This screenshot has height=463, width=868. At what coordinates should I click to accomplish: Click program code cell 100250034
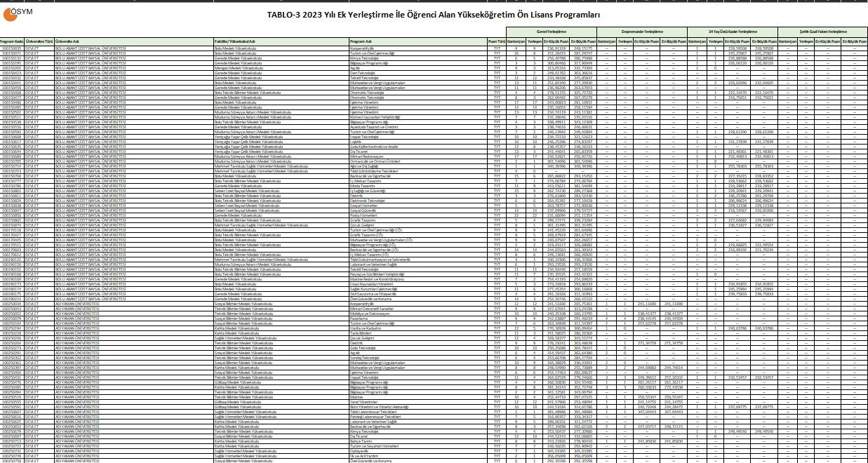pyautogui.click(x=12, y=303)
